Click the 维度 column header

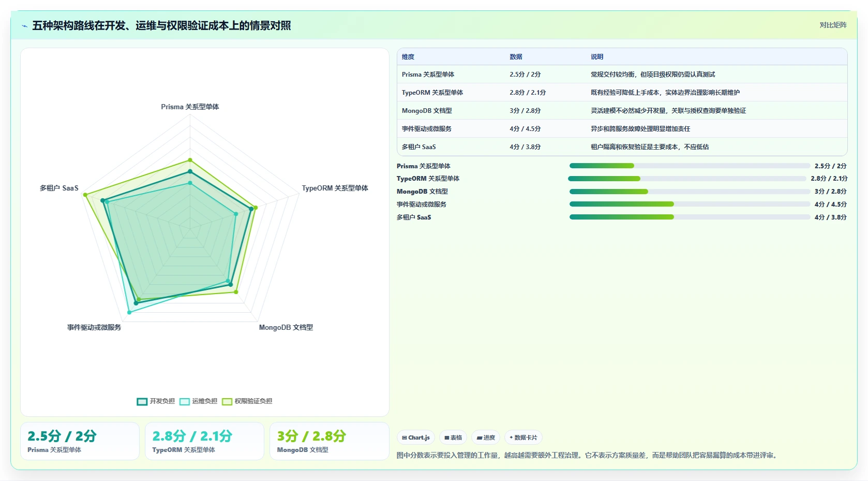click(x=408, y=57)
